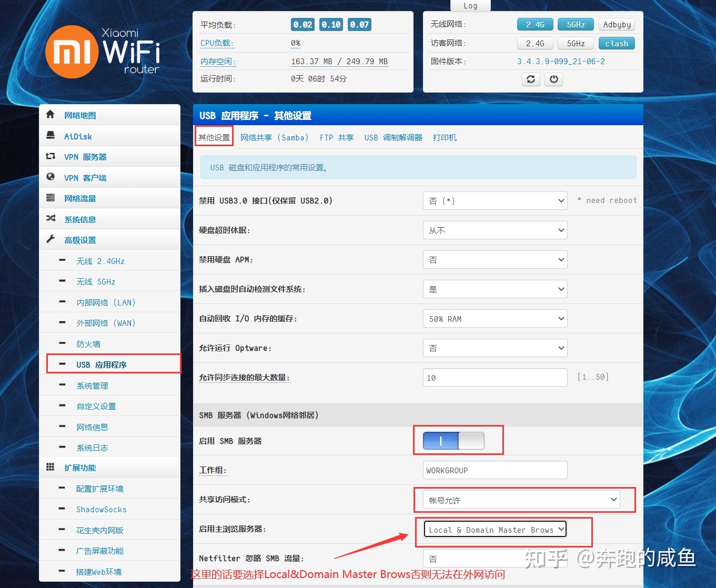The height and width of the screenshot is (588, 716).
Task: Switch to the 打印机 tab
Action: coord(445,137)
